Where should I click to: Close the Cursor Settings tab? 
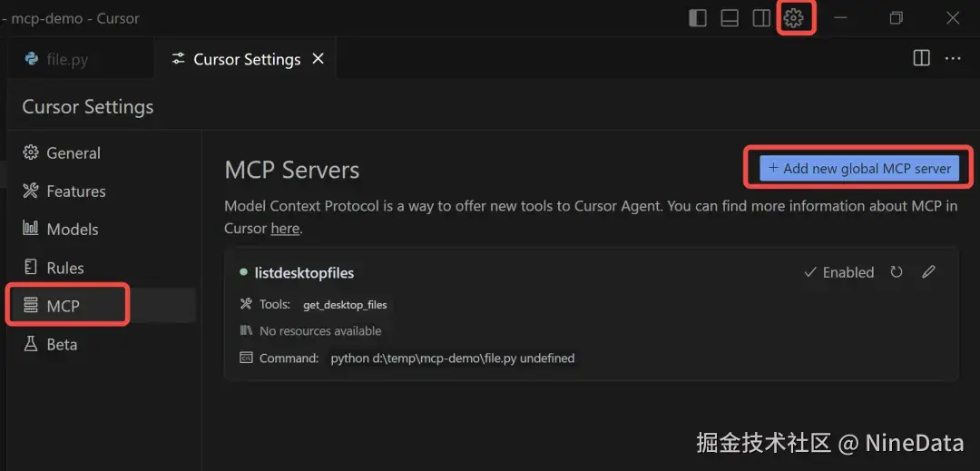tap(318, 59)
